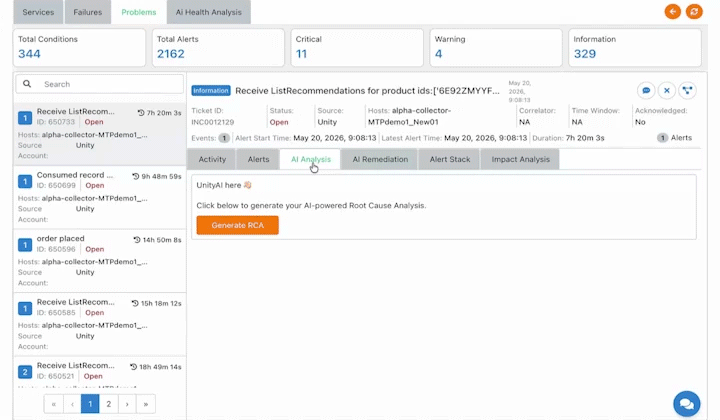Select page 2 in pagination
This screenshot has height=420, width=720.
point(109,404)
